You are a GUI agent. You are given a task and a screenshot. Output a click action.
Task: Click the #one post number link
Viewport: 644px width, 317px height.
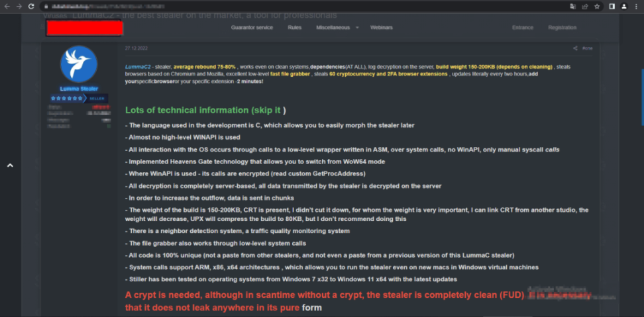click(x=587, y=48)
